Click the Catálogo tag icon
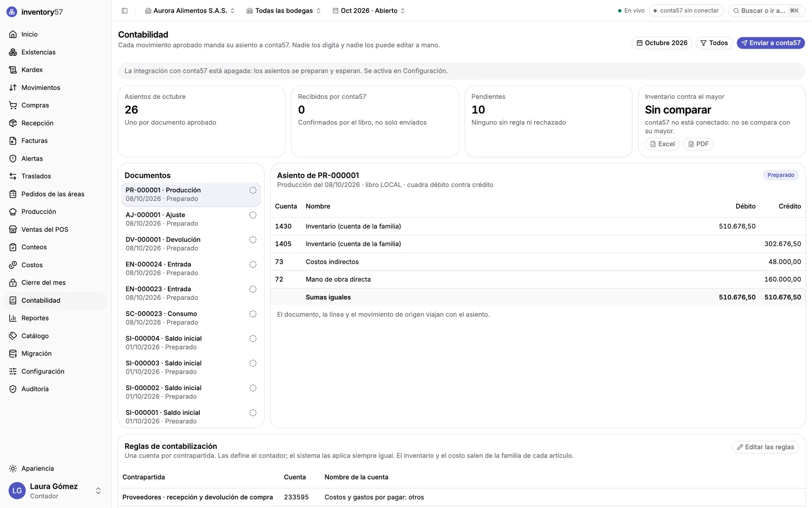Screen dimensions: 812x508 [x=13, y=336]
